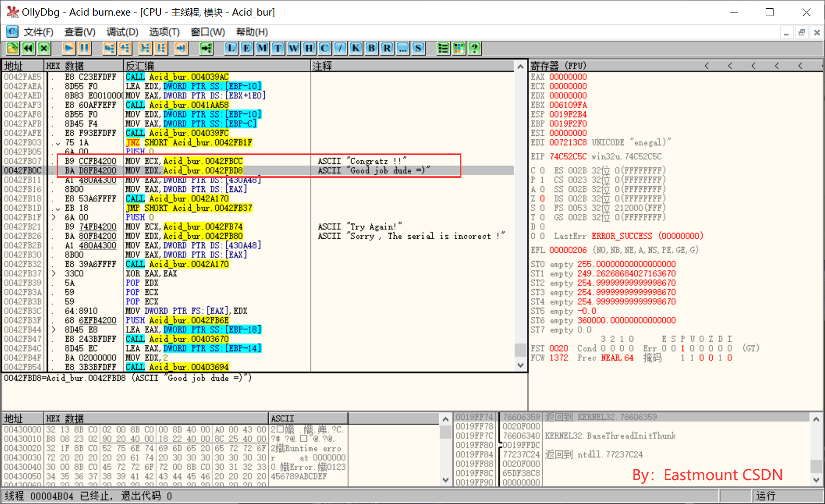Click the Trace over toolbar icon

point(161,48)
